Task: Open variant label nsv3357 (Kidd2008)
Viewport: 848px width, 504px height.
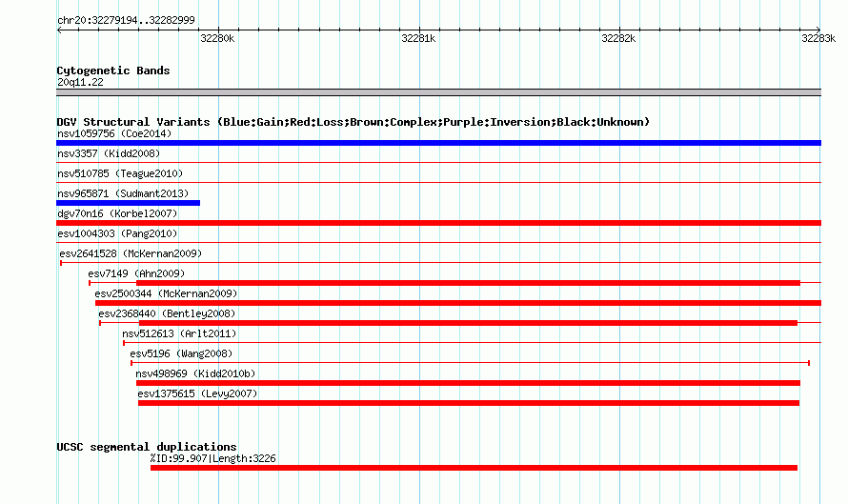Action: [x=109, y=153]
